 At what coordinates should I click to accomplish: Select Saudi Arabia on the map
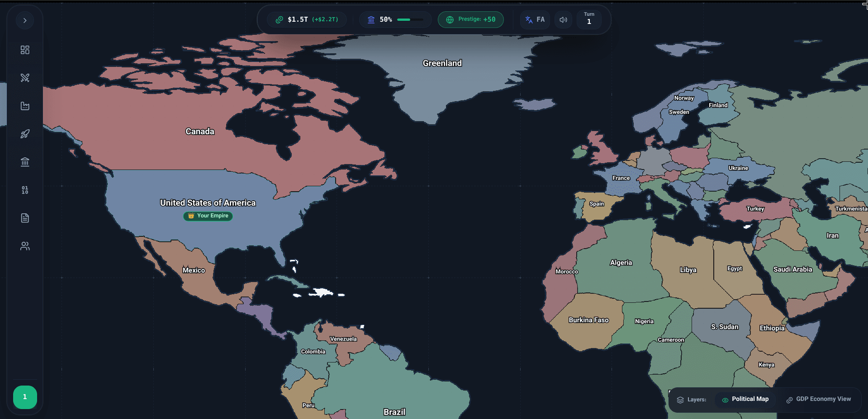[x=793, y=269]
